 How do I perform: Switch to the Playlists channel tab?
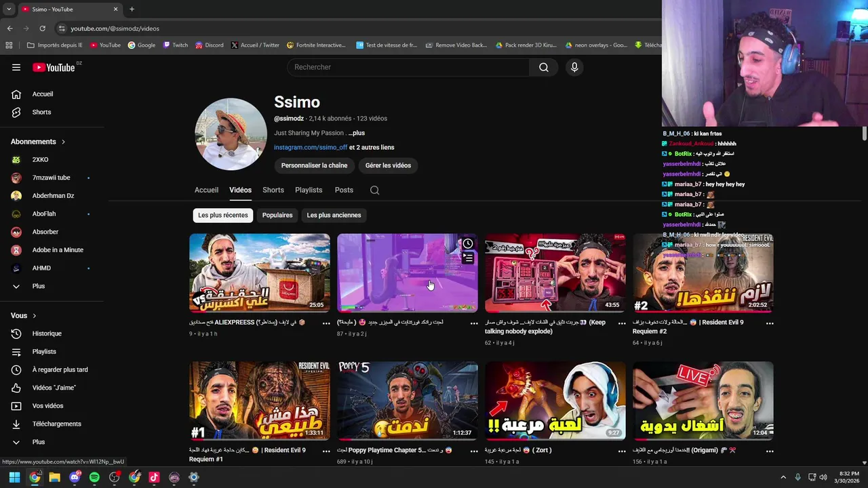click(x=309, y=190)
